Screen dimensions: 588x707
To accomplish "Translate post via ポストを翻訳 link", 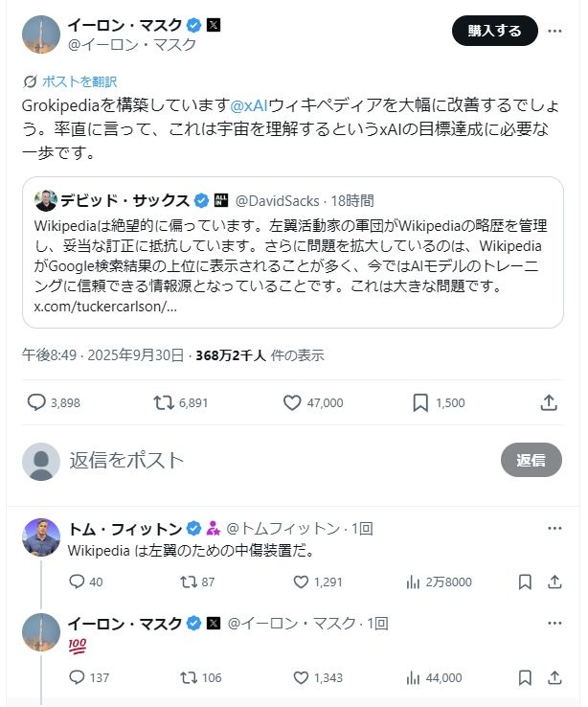I will pos(79,81).
